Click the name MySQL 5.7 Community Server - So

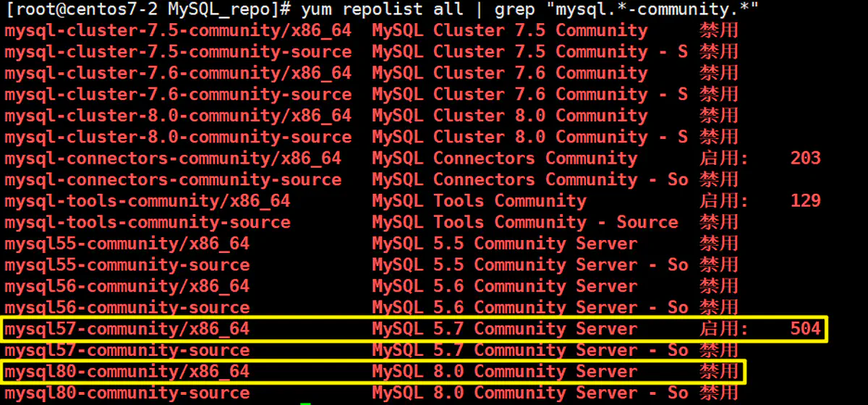coord(530,351)
